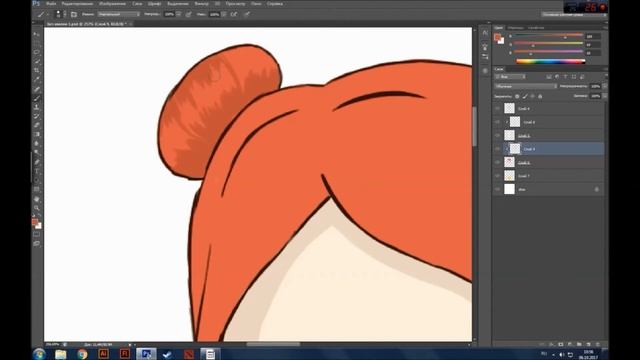This screenshot has width=640, height=360.
Task: Hide the Фон background layer
Action: 497,189
